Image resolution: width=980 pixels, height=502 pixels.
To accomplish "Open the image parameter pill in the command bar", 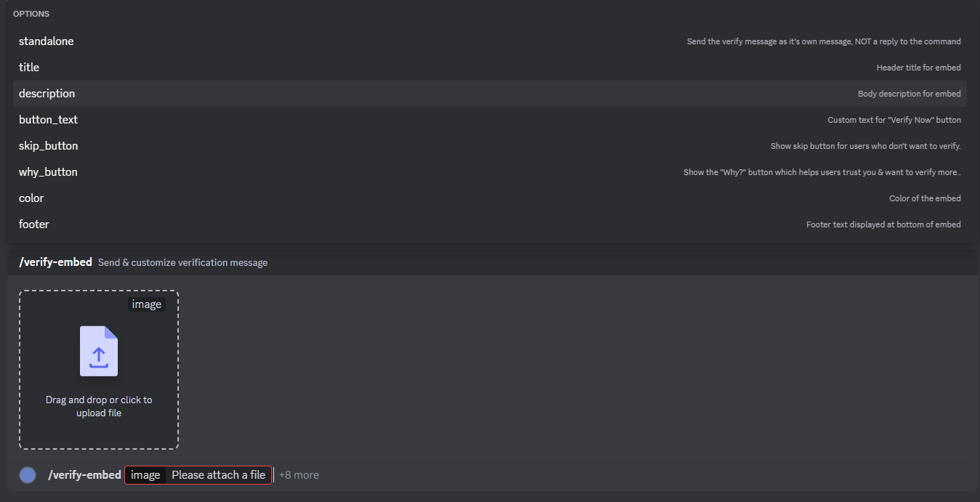I will click(145, 474).
